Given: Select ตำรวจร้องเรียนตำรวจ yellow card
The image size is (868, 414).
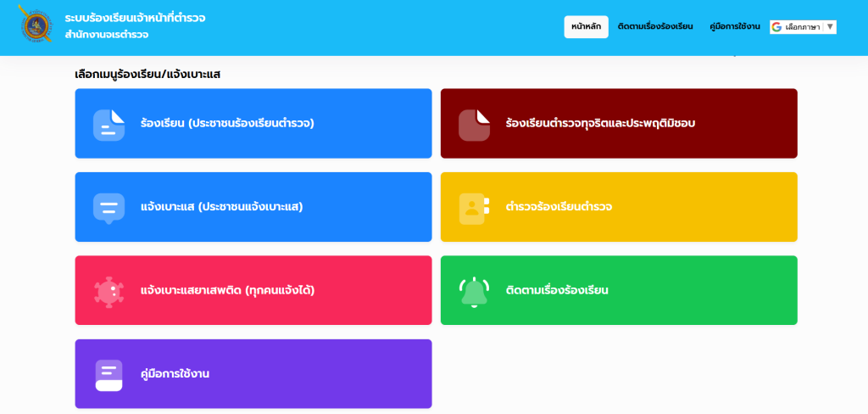Looking at the screenshot, I should click(x=619, y=207).
